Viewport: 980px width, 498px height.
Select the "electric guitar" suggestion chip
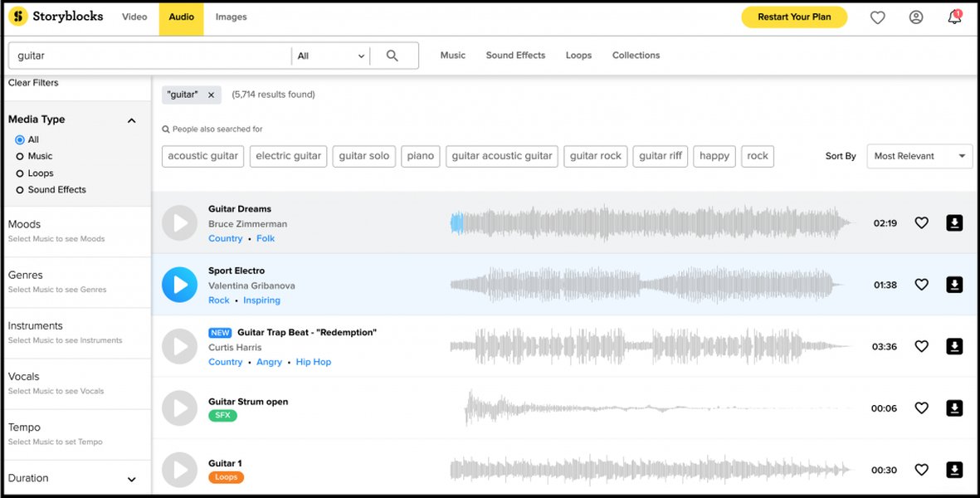(x=288, y=156)
